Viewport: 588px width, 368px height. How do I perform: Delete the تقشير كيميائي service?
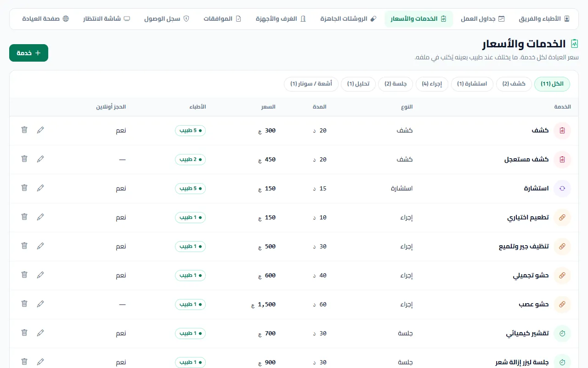click(24, 333)
